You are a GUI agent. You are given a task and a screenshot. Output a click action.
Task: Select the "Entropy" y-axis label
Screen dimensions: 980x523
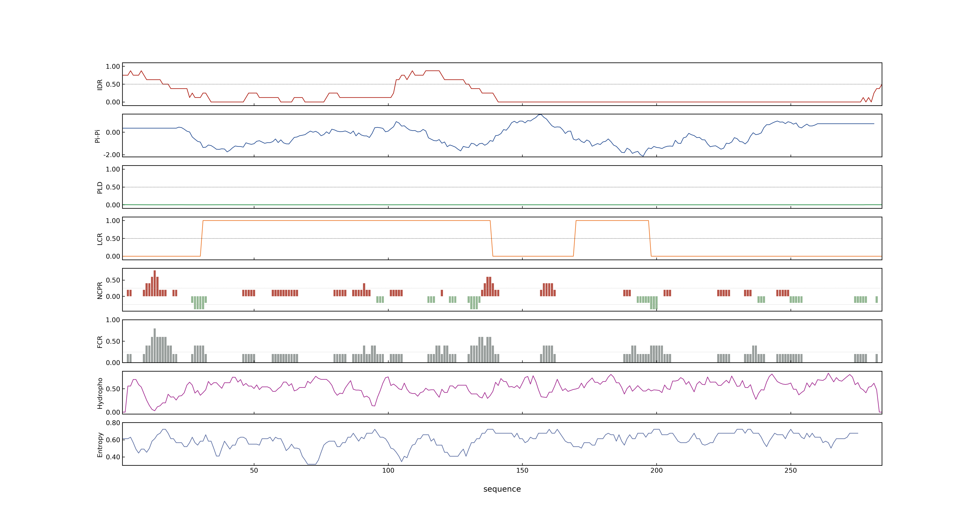tap(100, 444)
